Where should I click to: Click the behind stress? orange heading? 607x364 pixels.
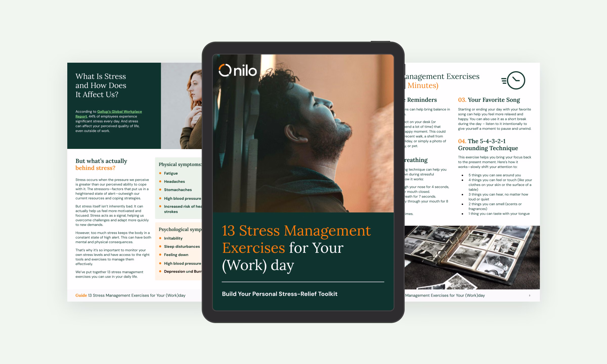tap(95, 168)
